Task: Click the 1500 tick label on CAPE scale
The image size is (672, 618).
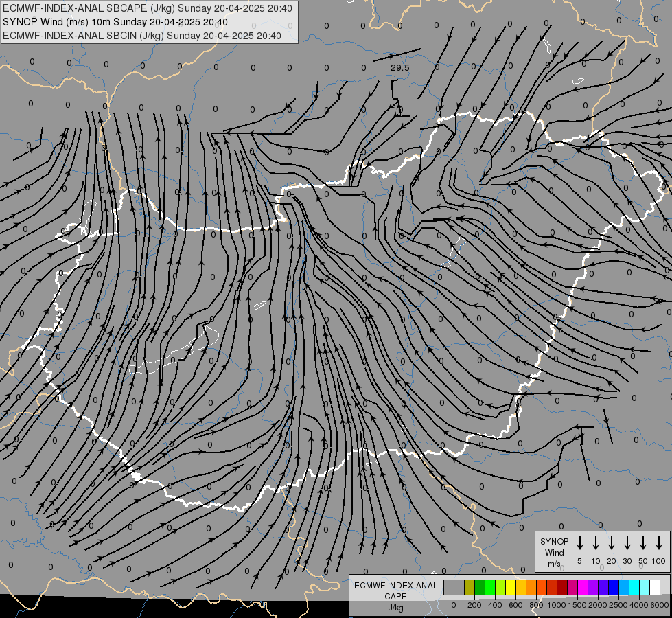Action: tap(577, 605)
